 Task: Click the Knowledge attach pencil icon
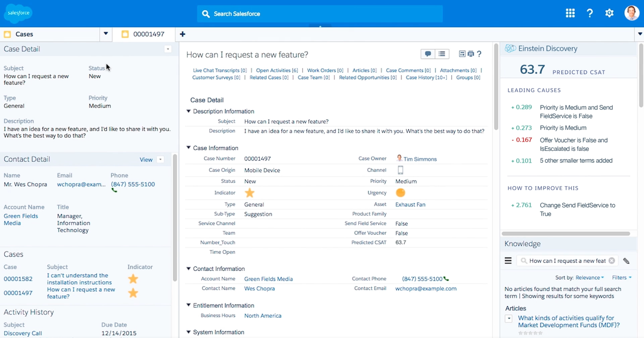pyautogui.click(x=626, y=261)
